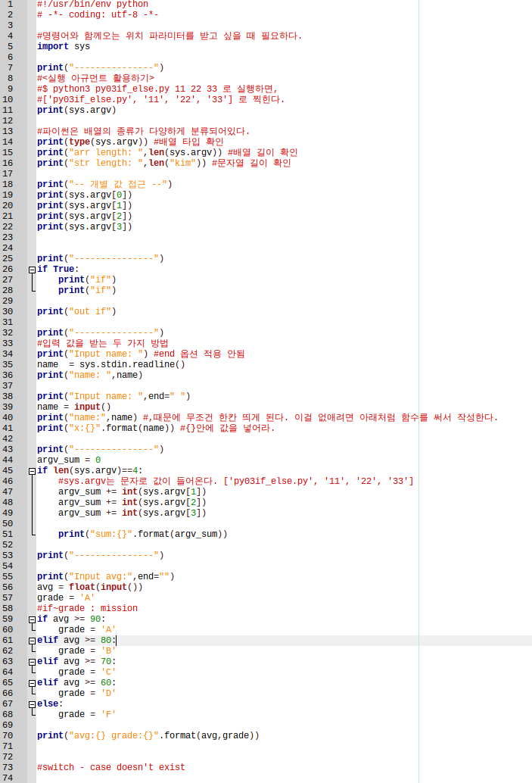Fold the "elif avg >= 70:" block
Viewport: 532px width, 783px height.
[32, 662]
